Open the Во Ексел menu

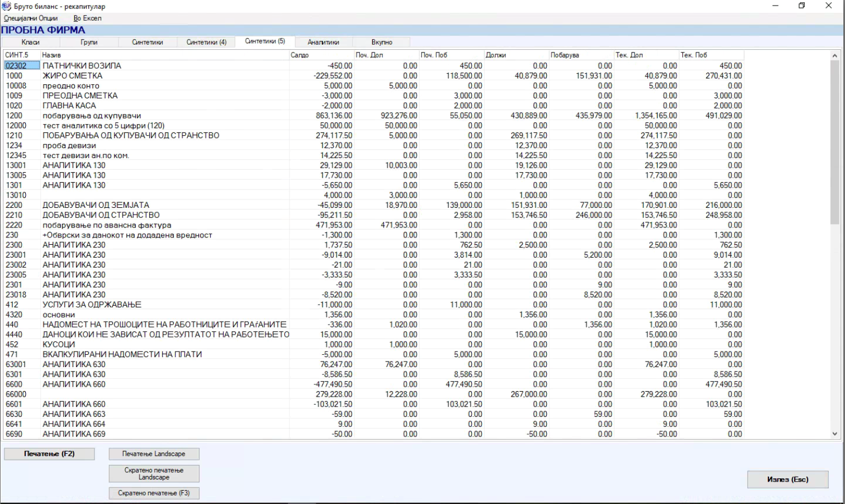pyautogui.click(x=87, y=18)
